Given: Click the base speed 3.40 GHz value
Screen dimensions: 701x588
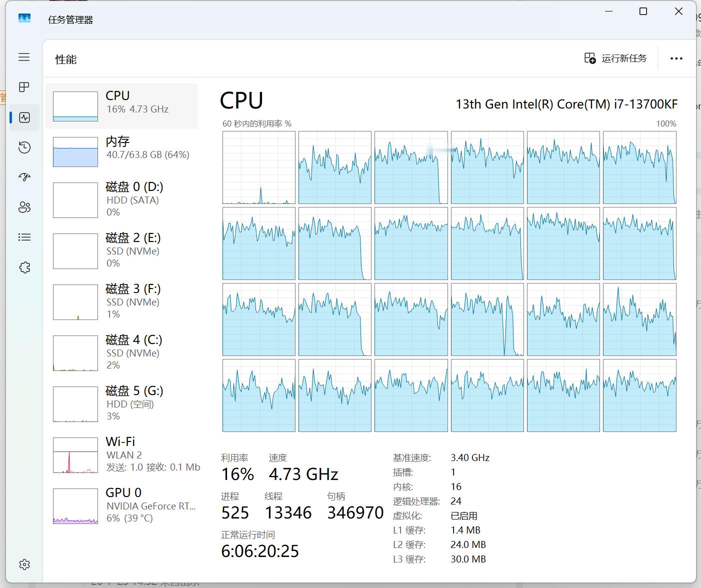Looking at the screenshot, I should pyautogui.click(x=470, y=457).
